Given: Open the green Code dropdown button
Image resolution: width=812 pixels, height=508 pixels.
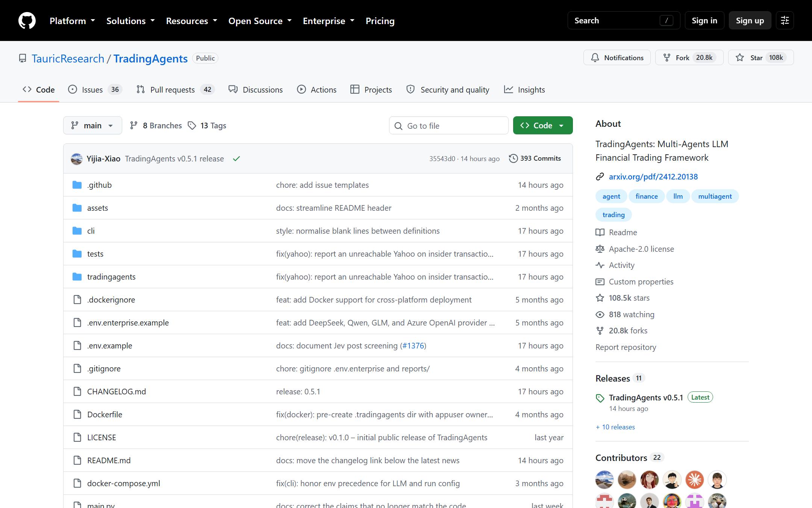Looking at the screenshot, I should click(x=543, y=125).
